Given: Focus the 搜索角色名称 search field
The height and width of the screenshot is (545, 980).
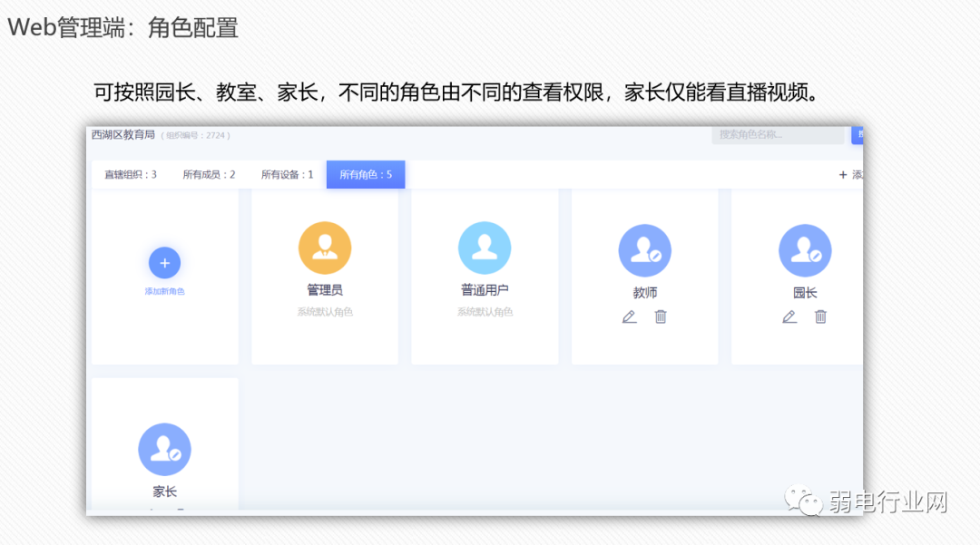Looking at the screenshot, I should tap(779, 135).
